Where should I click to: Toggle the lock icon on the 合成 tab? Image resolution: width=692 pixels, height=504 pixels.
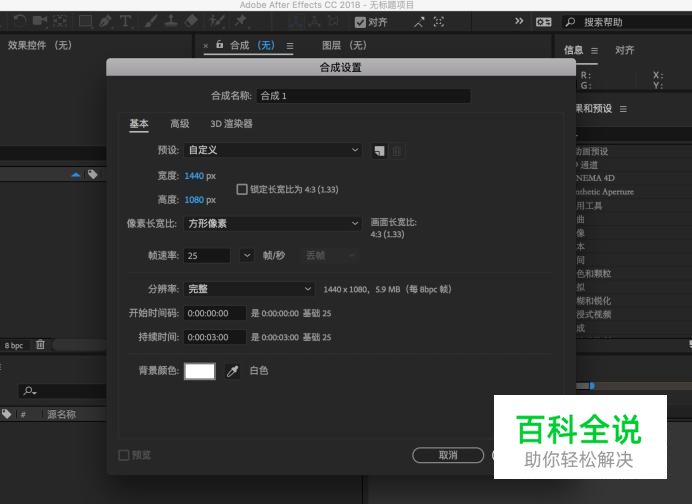[x=219, y=44]
